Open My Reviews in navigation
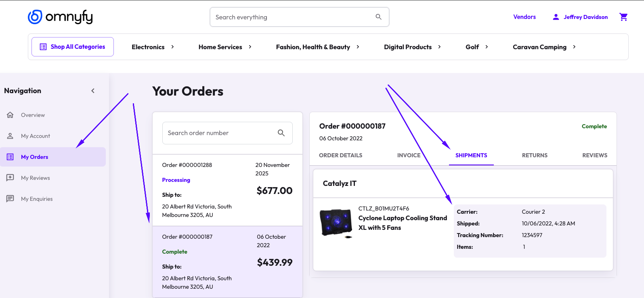The width and height of the screenshot is (644, 298). (53, 178)
